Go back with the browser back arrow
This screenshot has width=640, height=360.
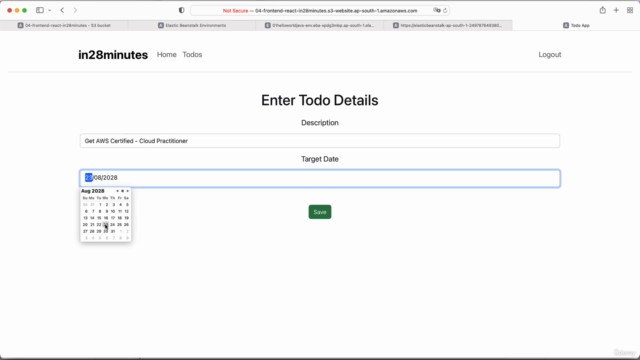tap(62, 10)
